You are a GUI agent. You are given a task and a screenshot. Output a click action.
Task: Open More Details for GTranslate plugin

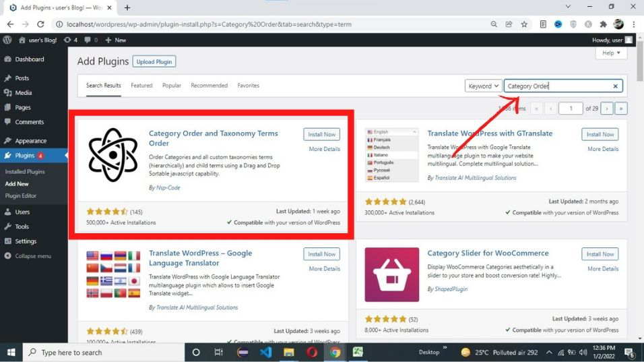[603, 149]
